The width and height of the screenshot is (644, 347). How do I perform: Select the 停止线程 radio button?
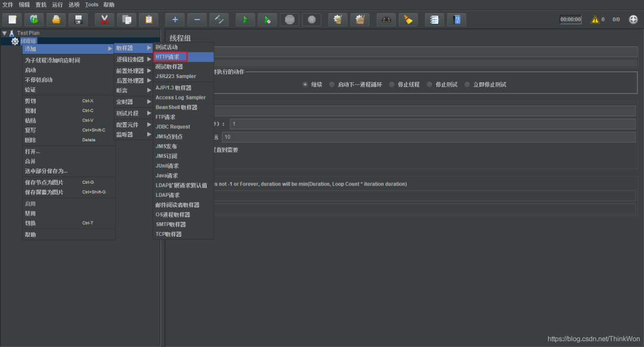coord(392,85)
